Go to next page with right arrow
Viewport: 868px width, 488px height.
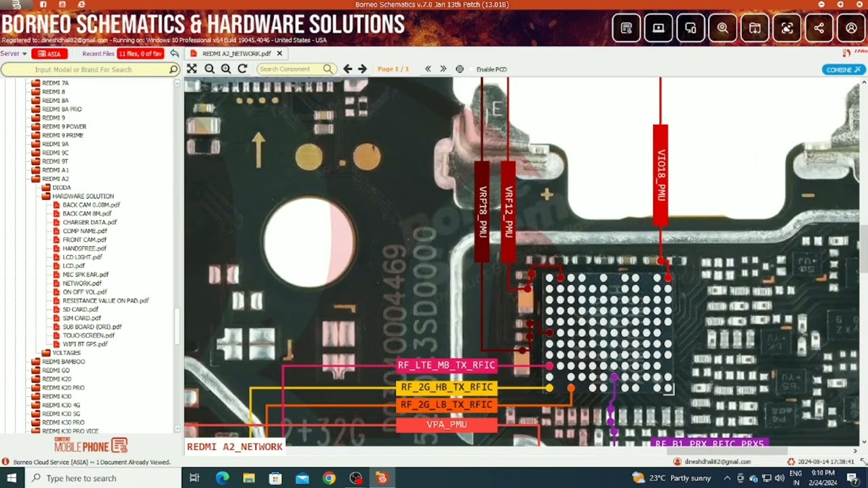pos(362,69)
